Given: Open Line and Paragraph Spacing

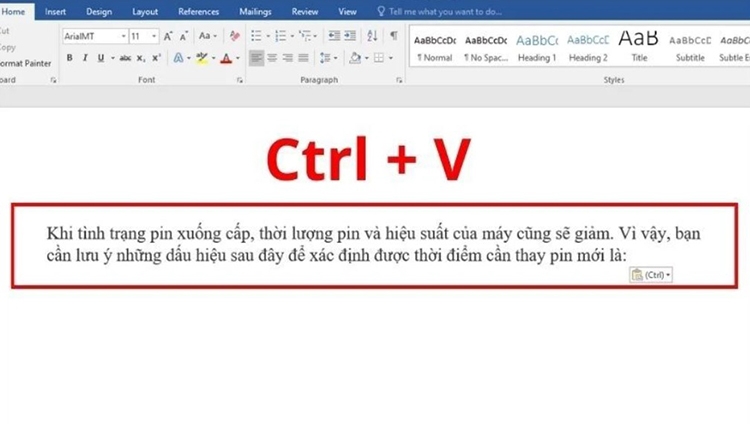Looking at the screenshot, I should pyautogui.click(x=325, y=58).
